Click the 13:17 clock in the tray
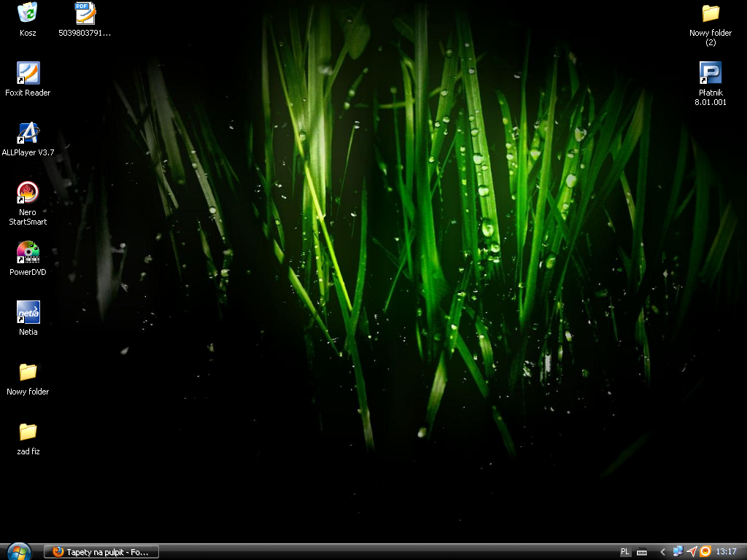The height and width of the screenshot is (560, 747). click(726, 552)
